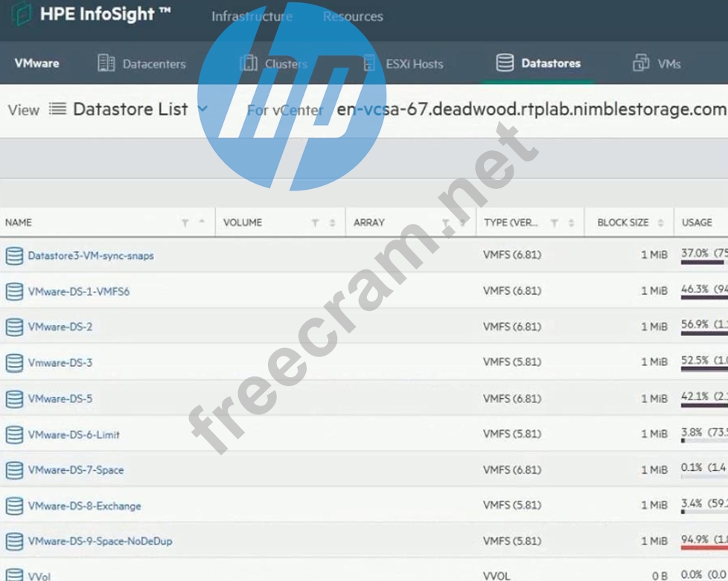The width and height of the screenshot is (728, 581).
Task: Filter the NAME column
Action: pos(185,222)
